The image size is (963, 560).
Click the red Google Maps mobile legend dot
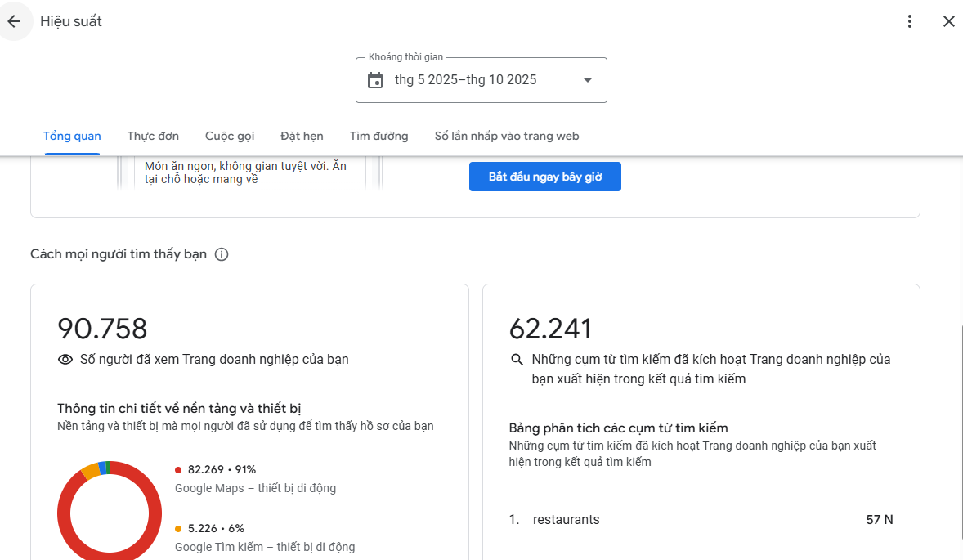pyautogui.click(x=178, y=470)
